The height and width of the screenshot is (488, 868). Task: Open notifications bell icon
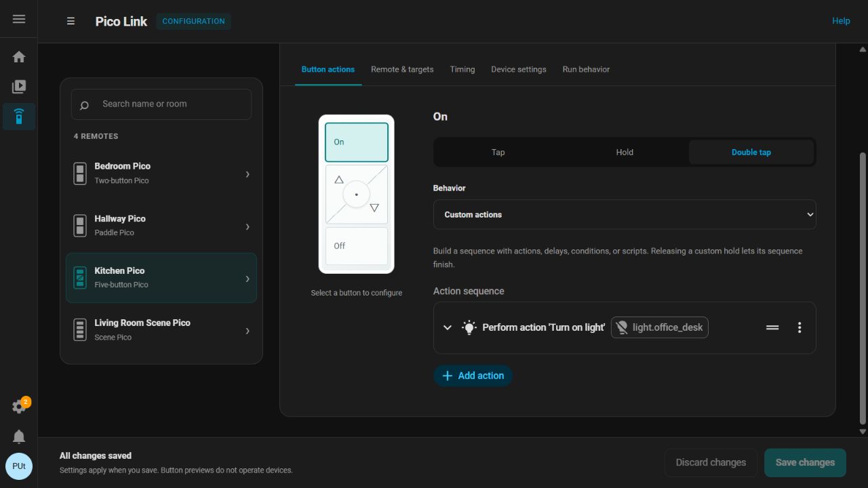(x=19, y=436)
